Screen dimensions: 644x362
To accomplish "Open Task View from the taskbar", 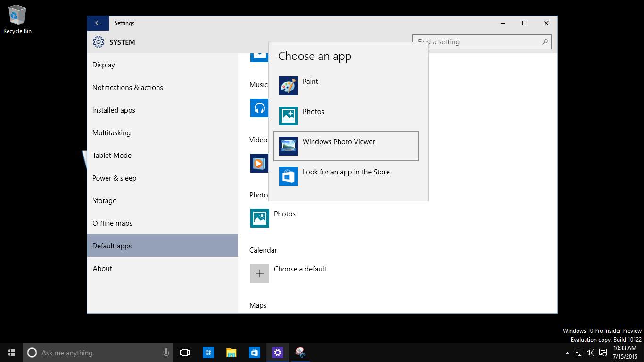I will tap(185, 353).
